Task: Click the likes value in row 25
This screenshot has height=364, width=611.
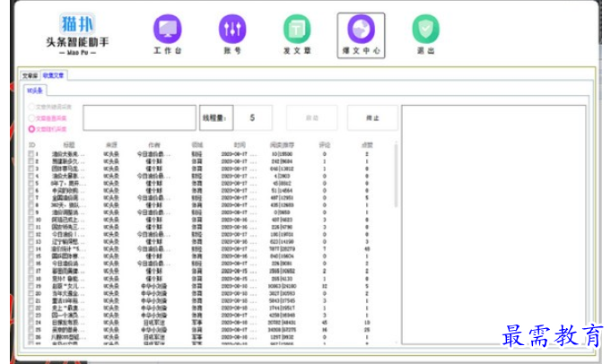Action: pos(367,330)
